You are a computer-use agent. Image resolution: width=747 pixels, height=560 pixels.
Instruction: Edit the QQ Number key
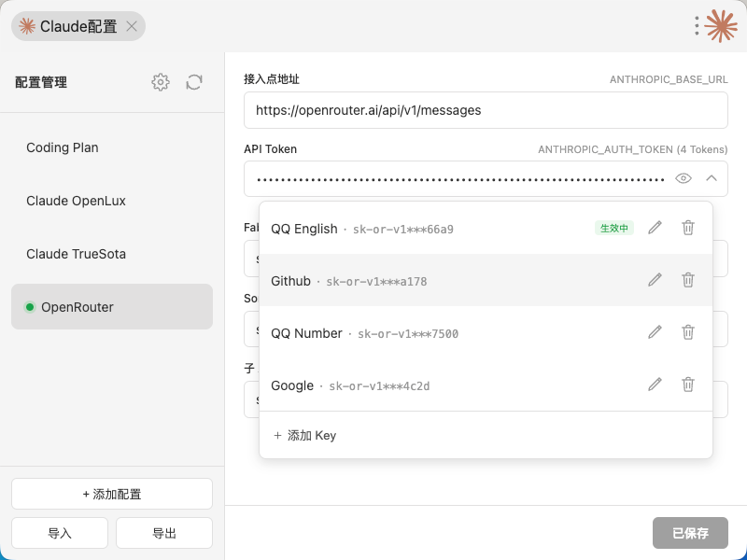pos(655,332)
